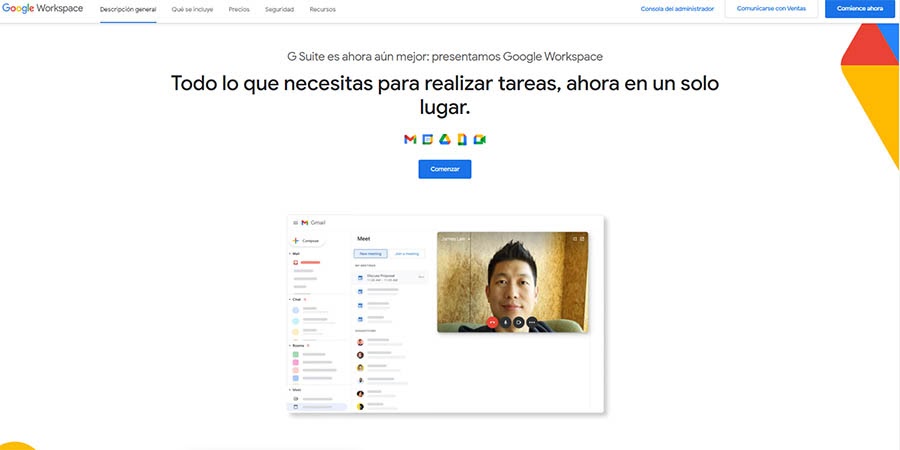
Task: Click the Gmail icon under the headline
Action: 410,139
